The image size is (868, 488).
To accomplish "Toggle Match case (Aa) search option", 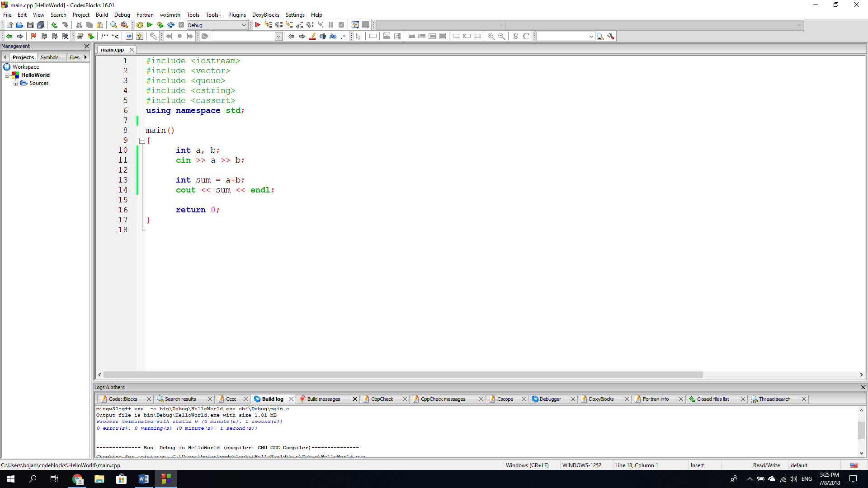I will click(x=333, y=36).
